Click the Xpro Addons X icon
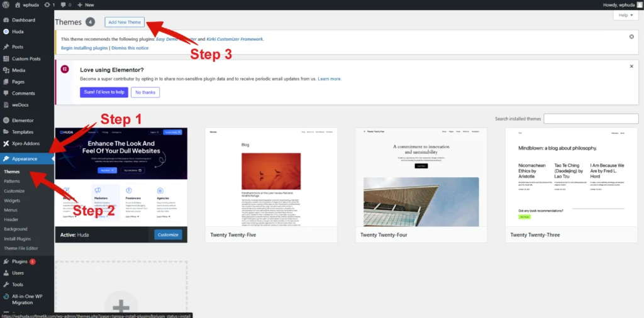644x318 pixels. click(x=6, y=144)
